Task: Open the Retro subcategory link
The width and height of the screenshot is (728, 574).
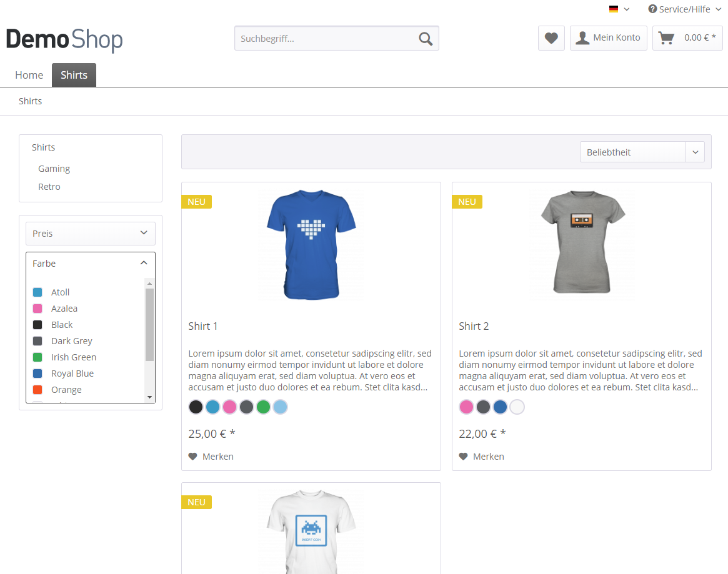Action: pos(49,187)
